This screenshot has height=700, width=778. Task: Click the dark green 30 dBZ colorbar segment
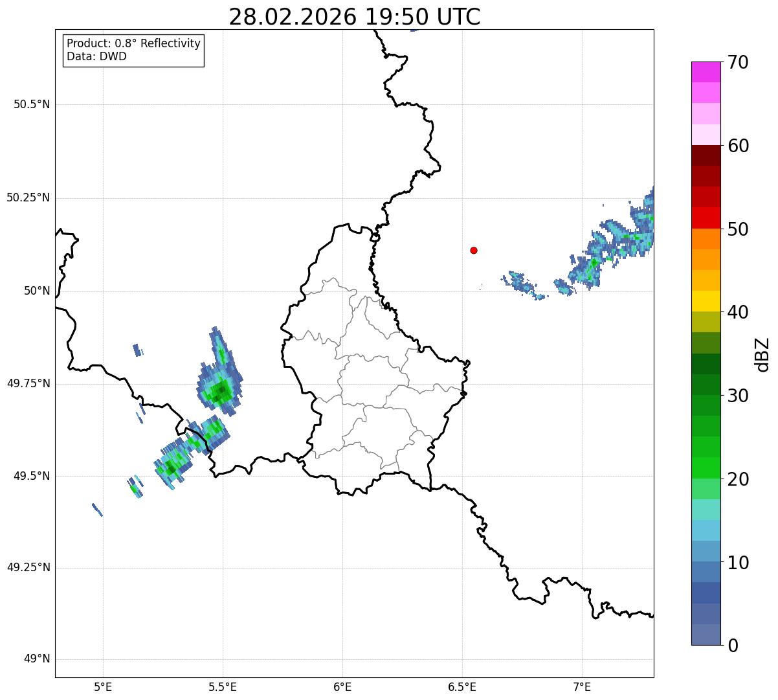coord(706,385)
